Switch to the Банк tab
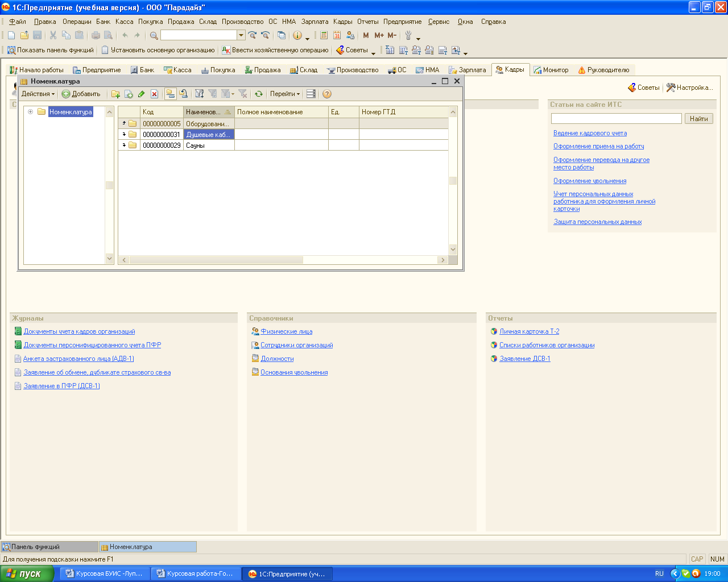Screen dimensions: 728x582 pyautogui.click(x=143, y=70)
